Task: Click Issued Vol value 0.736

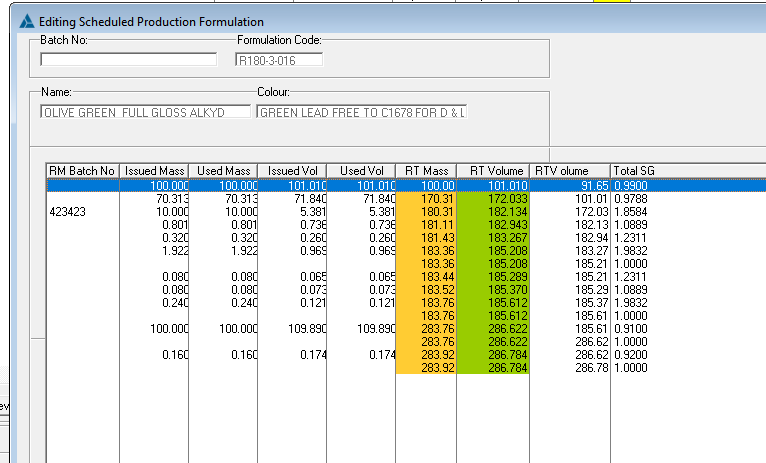Action: (x=313, y=225)
